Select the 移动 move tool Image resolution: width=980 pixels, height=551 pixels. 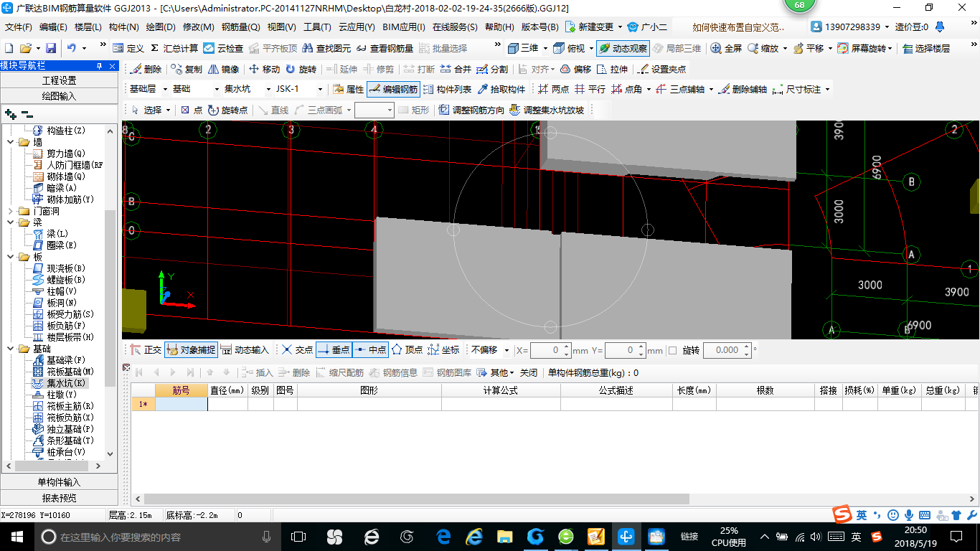coord(264,70)
